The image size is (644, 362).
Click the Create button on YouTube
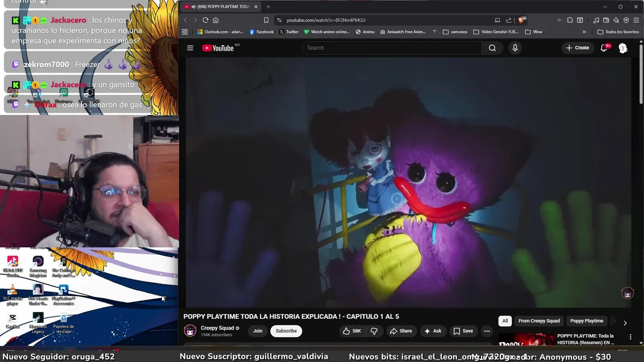point(577,48)
